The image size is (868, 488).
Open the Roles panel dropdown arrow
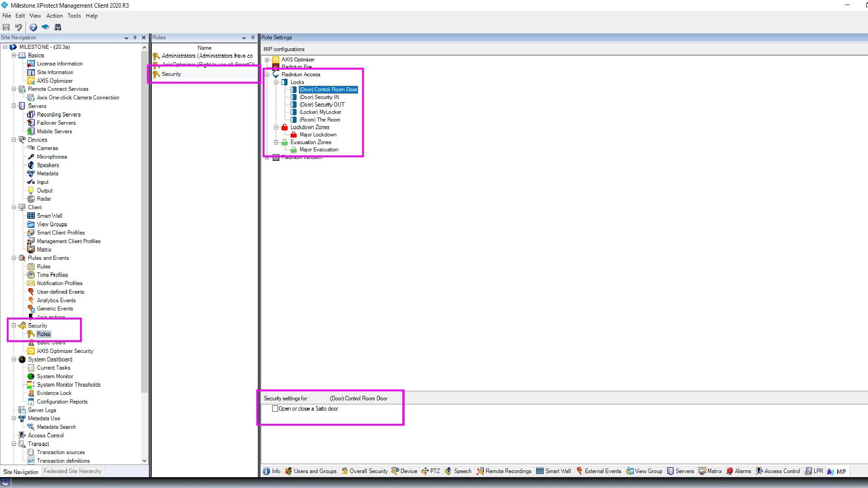(244, 38)
